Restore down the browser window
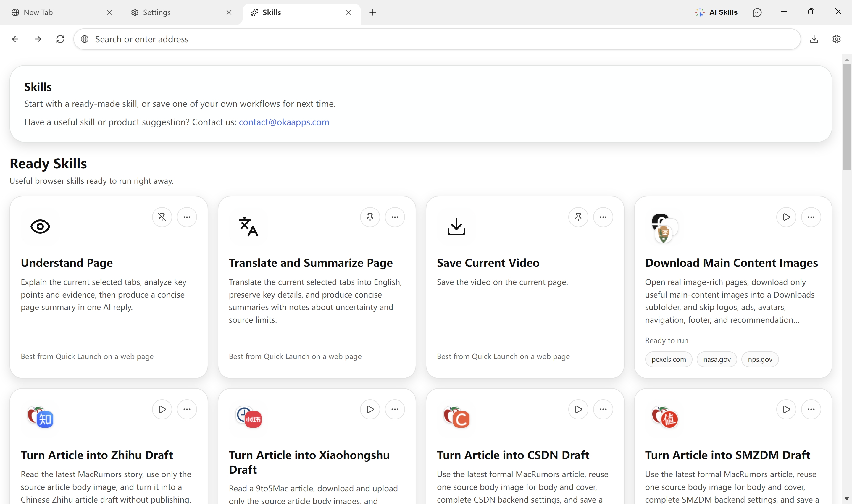The width and height of the screenshot is (852, 504). tap(811, 12)
